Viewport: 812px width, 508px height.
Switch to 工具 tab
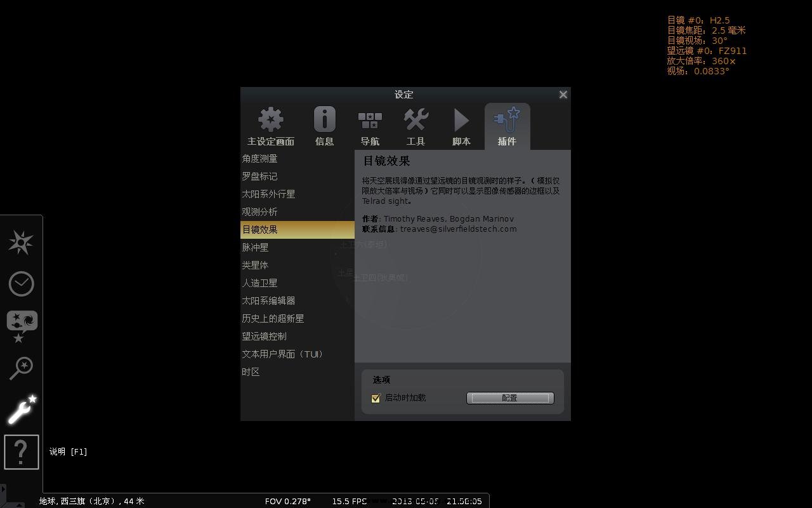pos(416,126)
